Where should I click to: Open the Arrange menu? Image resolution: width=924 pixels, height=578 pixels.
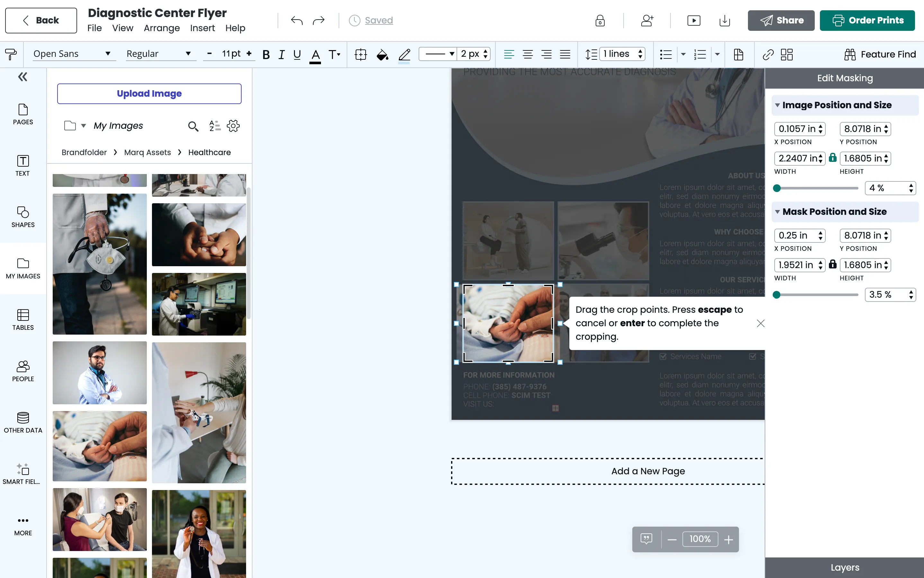pos(161,28)
